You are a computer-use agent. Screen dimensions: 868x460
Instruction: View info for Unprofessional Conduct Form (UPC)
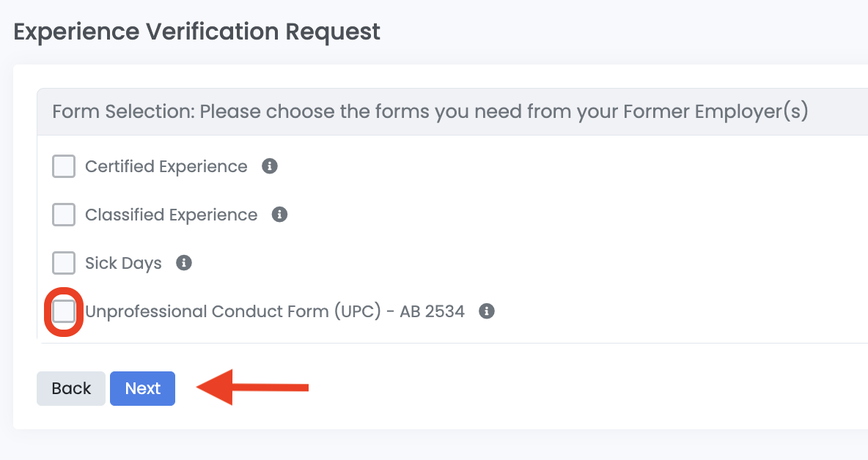click(x=487, y=311)
